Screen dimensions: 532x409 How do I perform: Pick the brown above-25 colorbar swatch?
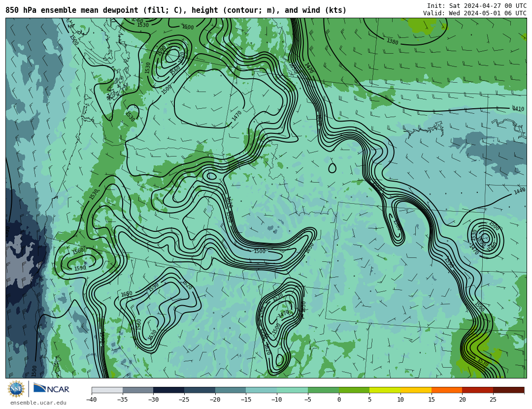coord(508,390)
